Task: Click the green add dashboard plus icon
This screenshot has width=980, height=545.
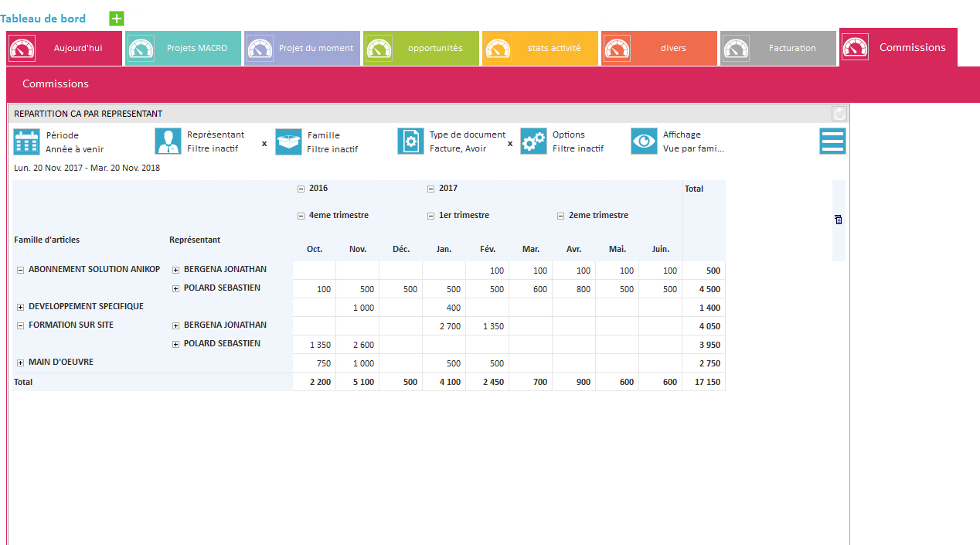Action: click(x=117, y=19)
